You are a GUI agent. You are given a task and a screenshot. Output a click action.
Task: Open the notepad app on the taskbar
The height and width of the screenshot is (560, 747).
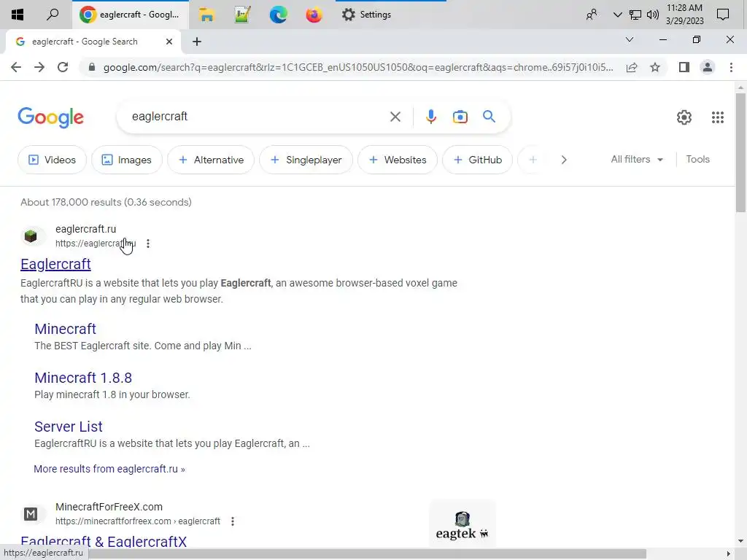tap(242, 15)
